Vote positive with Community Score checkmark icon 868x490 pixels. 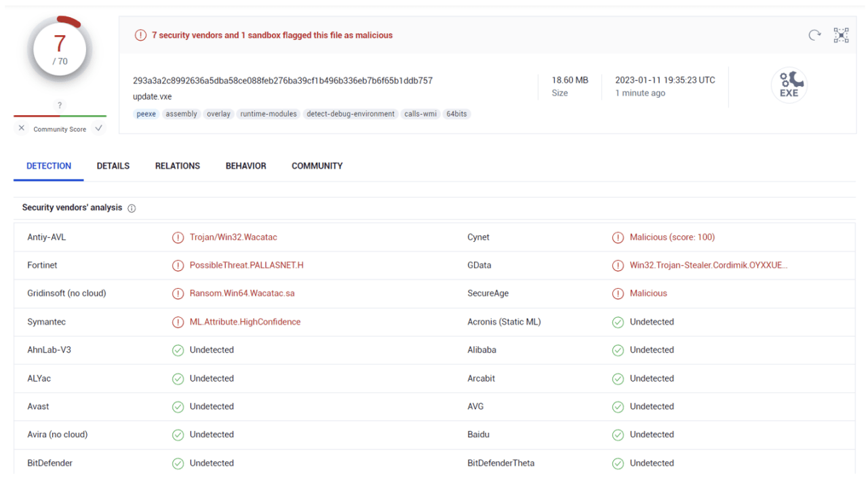pyautogui.click(x=98, y=128)
